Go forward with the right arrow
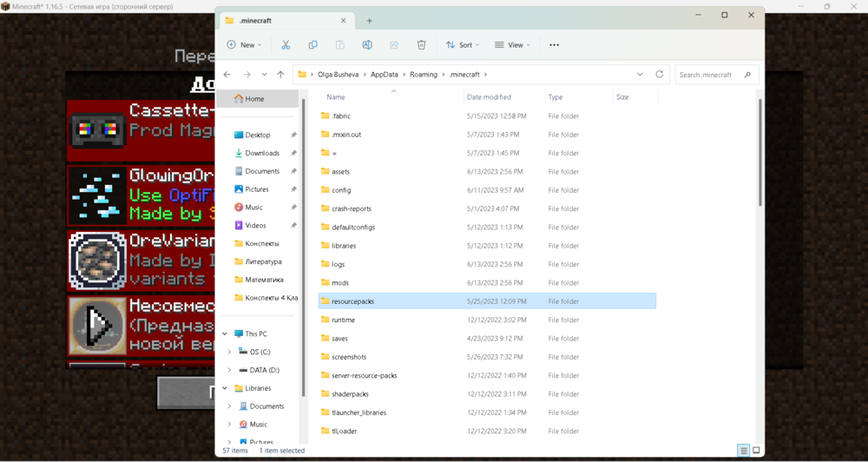Viewport: 868px width, 462px height. click(247, 74)
